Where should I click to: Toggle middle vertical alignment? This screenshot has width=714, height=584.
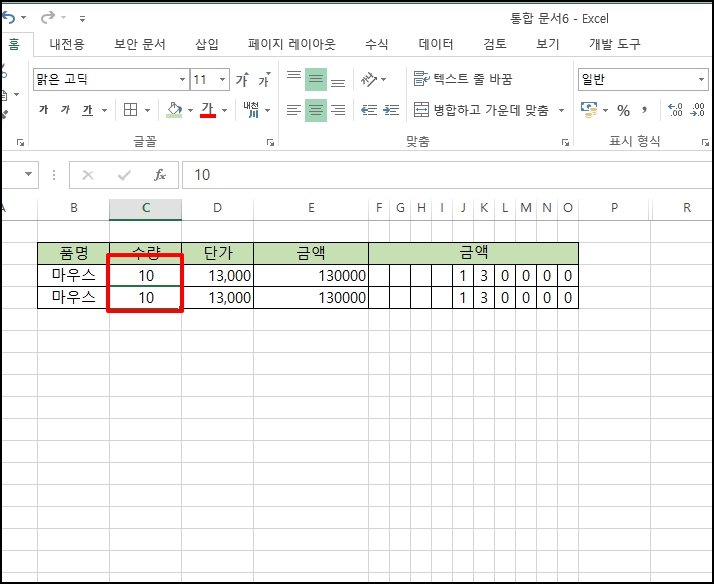point(316,79)
